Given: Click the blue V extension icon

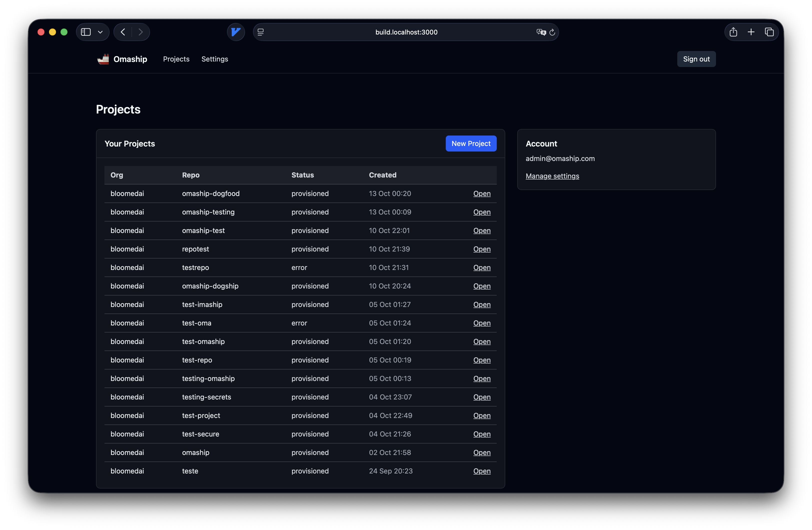Looking at the screenshot, I should click(x=236, y=32).
